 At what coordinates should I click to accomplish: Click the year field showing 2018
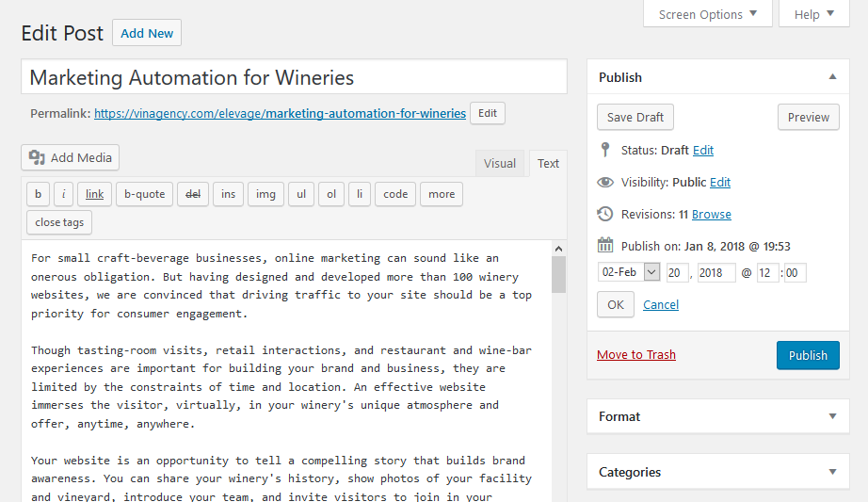click(x=715, y=272)
